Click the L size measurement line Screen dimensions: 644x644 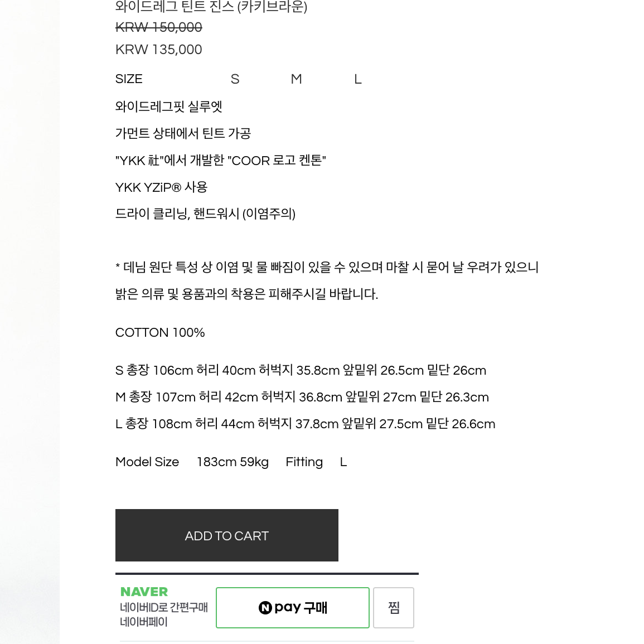coord(305,423)
